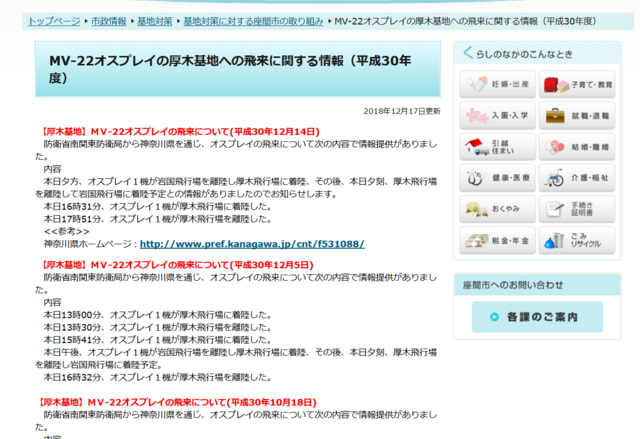Open the 子育て・教育 (childcare/education) icon
Viewport: 640px width, 439px height.
577,85
